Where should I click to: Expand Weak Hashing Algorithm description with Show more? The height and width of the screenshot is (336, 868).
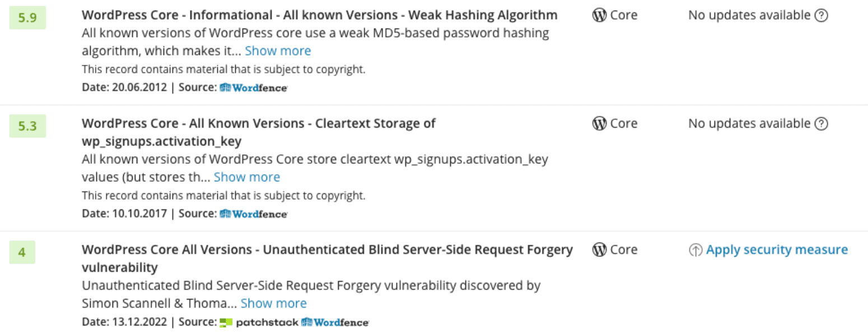[x=278, y=51]
